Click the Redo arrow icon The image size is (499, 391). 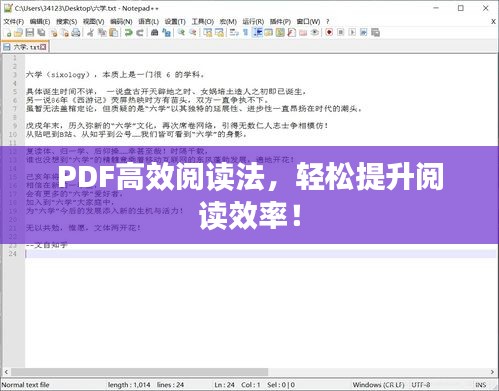coord(140,33)
